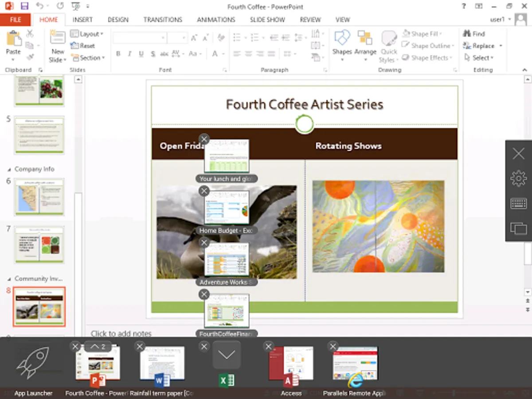
Task: Toggle Italic formatting button
Action: pyautogui.click(x=129, y=54)
